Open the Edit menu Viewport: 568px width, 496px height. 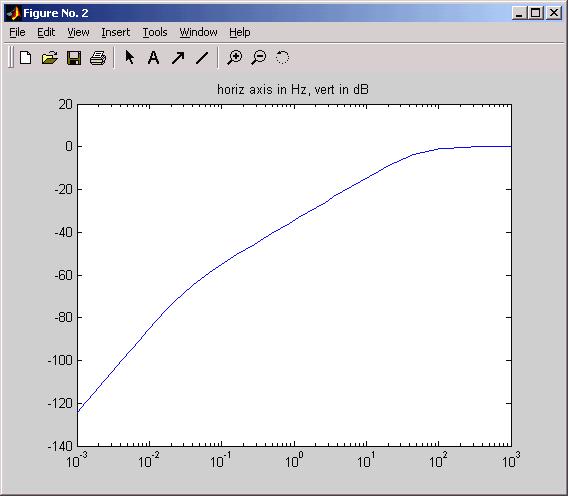point(46,32)
